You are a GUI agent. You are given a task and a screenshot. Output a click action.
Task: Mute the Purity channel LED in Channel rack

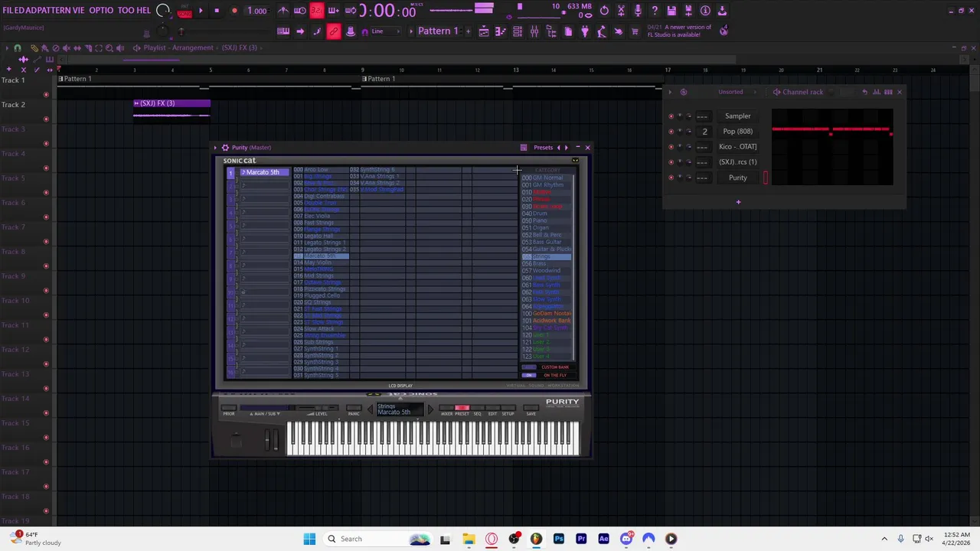tap(671, 178)
